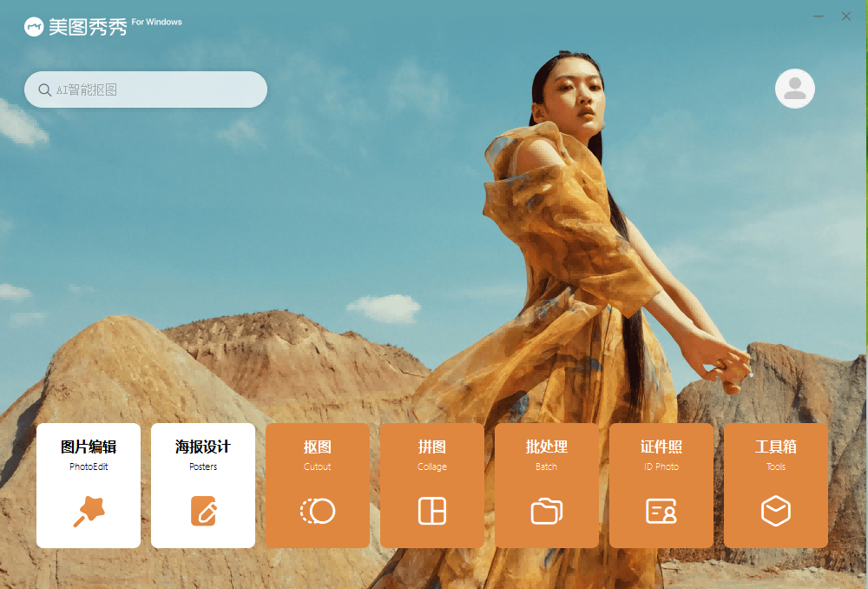This screenshot has width=868, height=589.
Task: Click the pencil Posters icon
Action: 204,511
